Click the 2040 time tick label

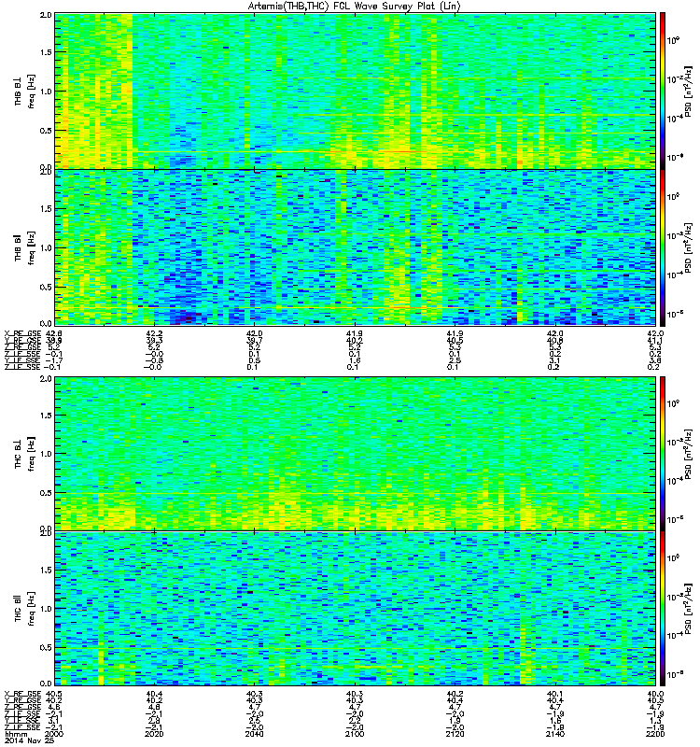[254, 734]
